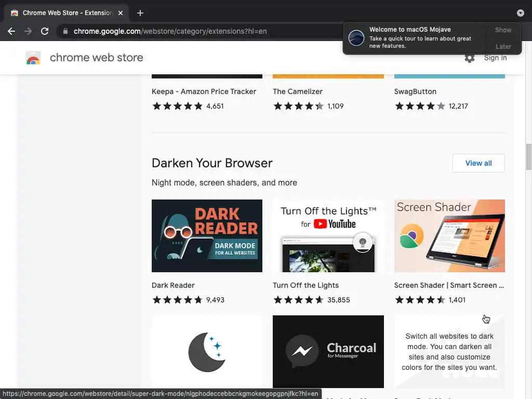This screenshot has width=532, height=399.
Task: Open settings via the gear icon
Action: click(x=470, y=58)
